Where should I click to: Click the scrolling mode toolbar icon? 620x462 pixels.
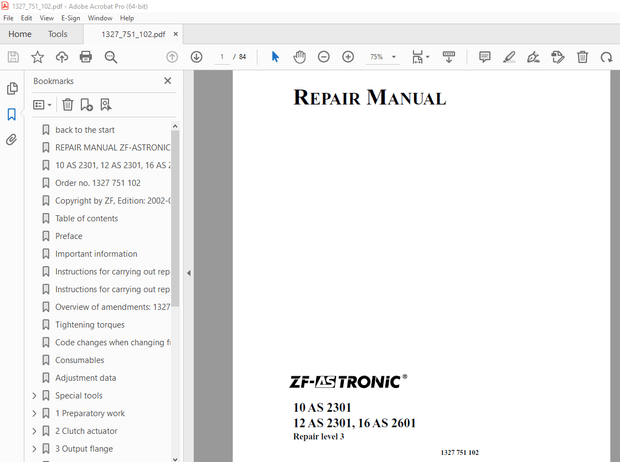pyautogui.click(x=449, y=57)
